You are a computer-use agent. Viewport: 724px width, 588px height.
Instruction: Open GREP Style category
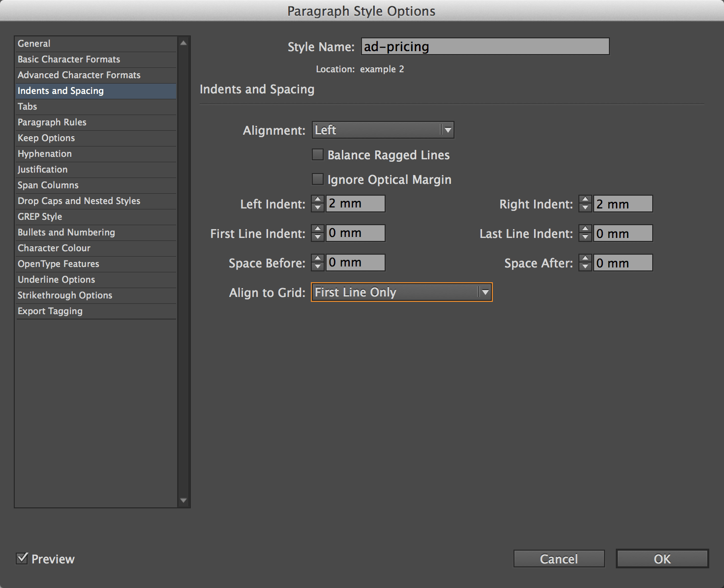pos(96,217)
